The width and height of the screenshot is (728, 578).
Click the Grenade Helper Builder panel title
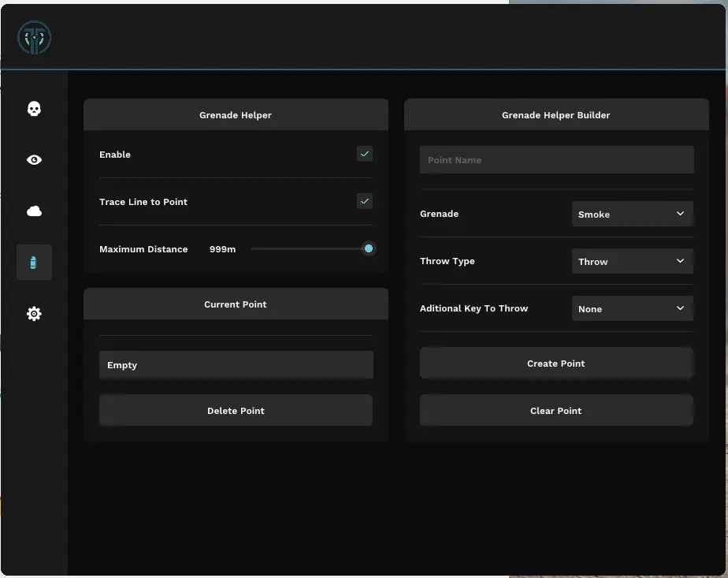coord(555,115)
